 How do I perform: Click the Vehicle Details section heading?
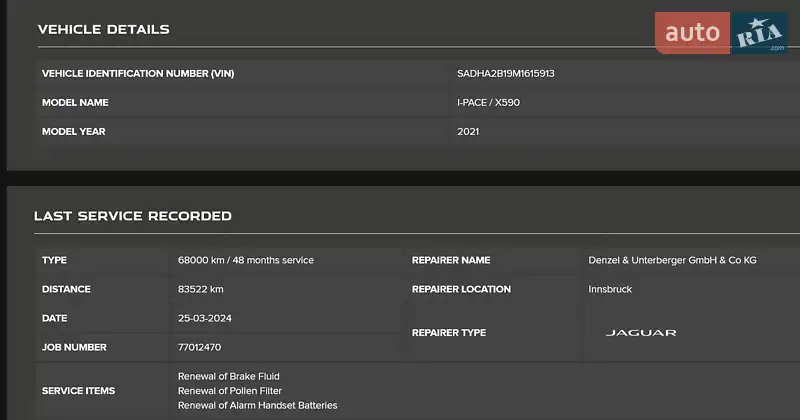point(103,29)
